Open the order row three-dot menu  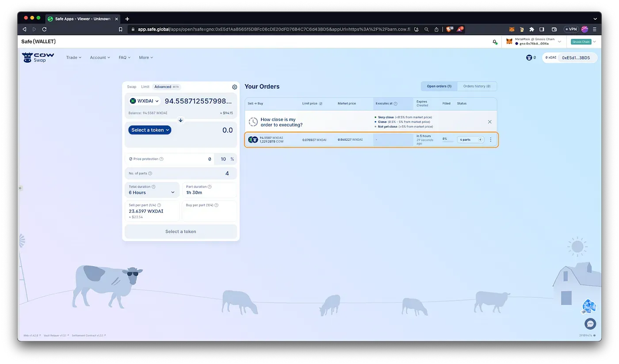(x=490, y=140)
